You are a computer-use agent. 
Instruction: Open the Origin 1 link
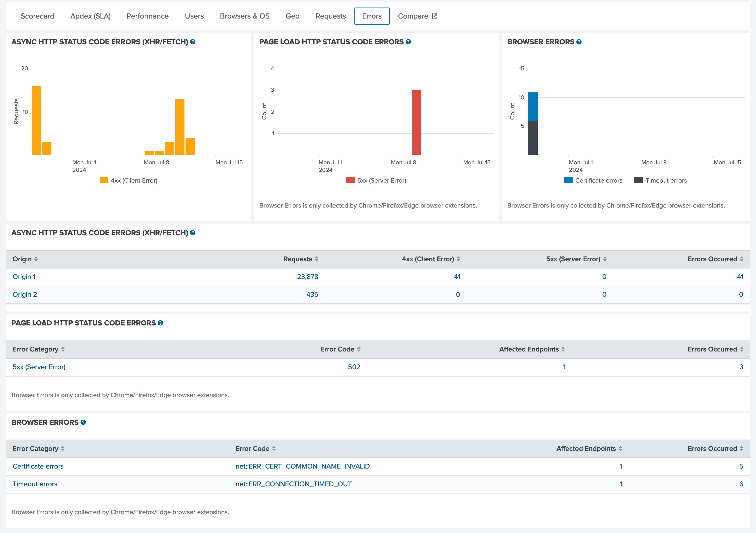[x=24, y=277]
